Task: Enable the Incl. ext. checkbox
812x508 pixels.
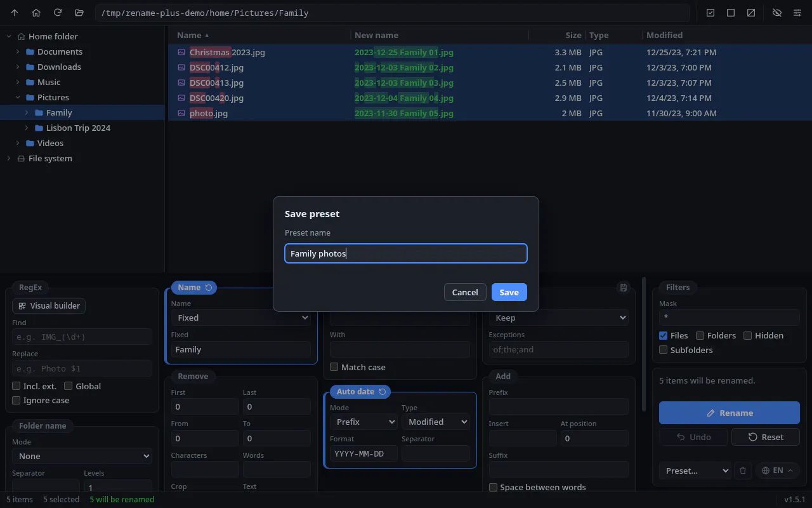Action: (x=16, y=386)
